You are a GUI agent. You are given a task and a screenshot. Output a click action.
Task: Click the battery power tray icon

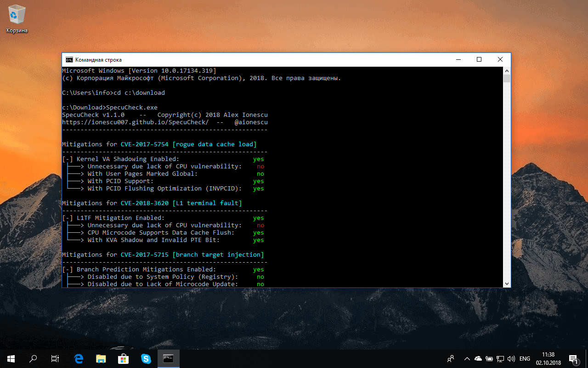489,359
